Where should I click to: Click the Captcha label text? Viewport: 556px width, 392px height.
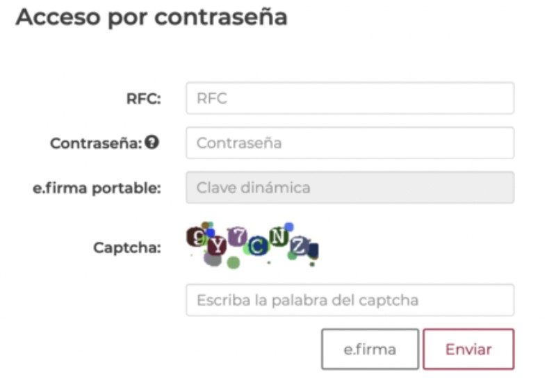[127, 247]
